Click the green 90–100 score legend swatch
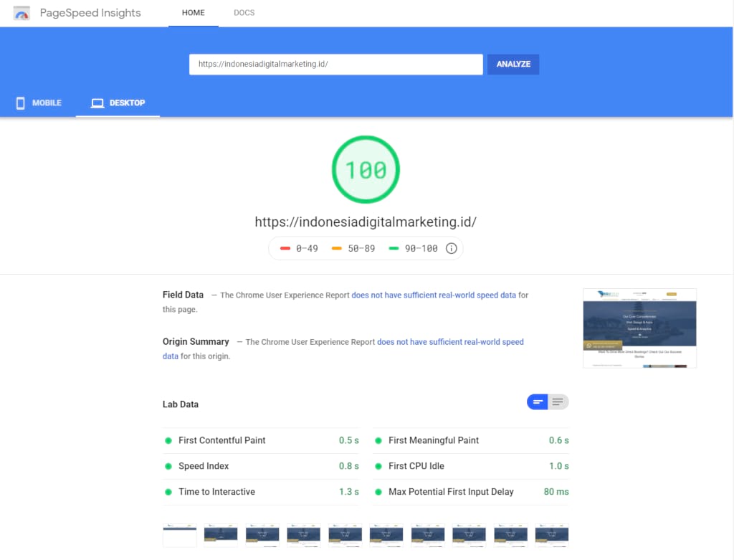The image size is (734, 560). click(394, 248)
